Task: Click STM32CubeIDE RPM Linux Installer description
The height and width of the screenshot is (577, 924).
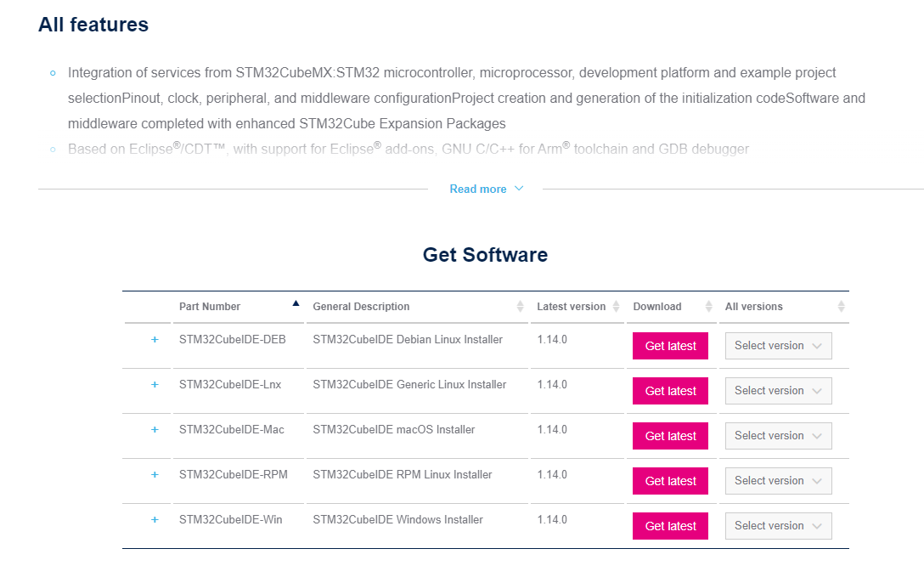Action: pyautogui.click(x=403, y=474)
